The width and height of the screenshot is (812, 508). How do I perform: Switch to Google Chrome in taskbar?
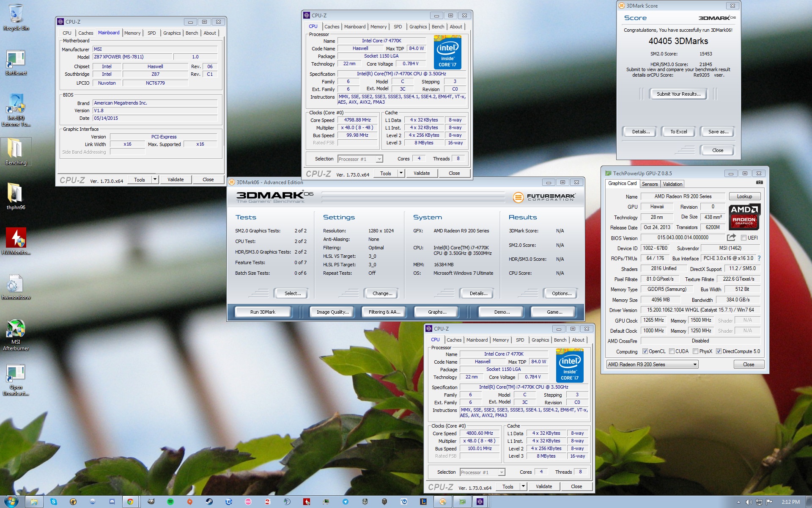coord(131,502)
